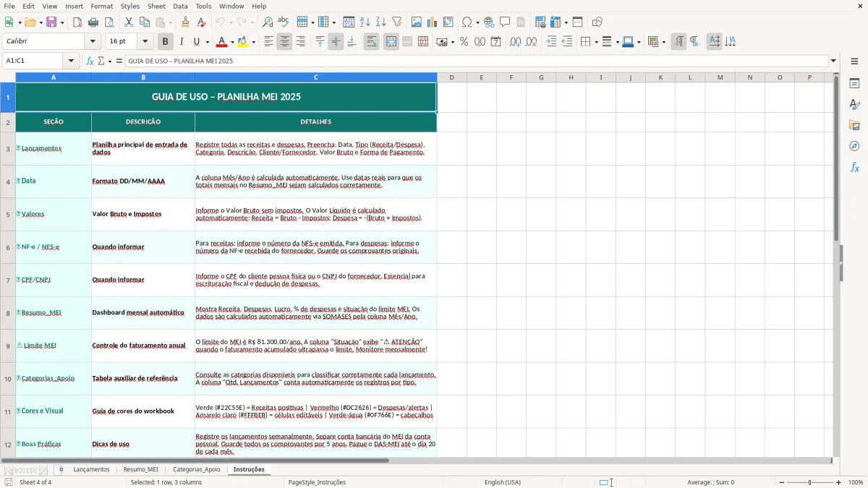Viewport: 868px width, 488px height.
Task: Click the Print icon
Action: (93, 22)
